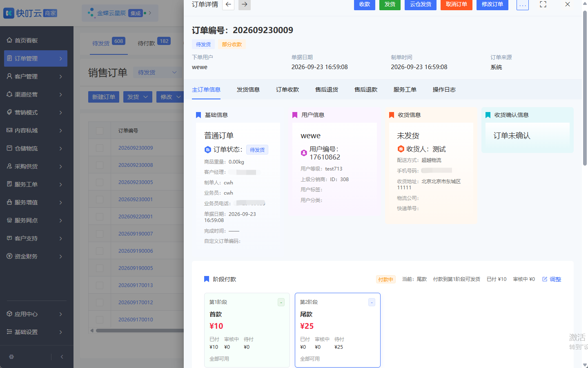Switch to the 售后退款 tab
Image resolution: width=588 pixels, height=368 pixels.
point(366,90)
